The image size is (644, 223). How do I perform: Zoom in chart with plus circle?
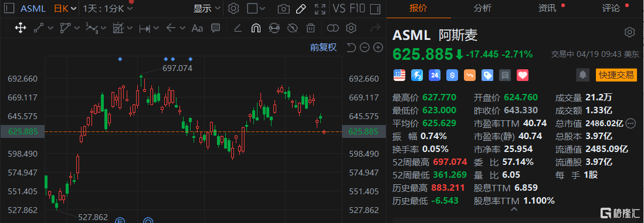378,48
